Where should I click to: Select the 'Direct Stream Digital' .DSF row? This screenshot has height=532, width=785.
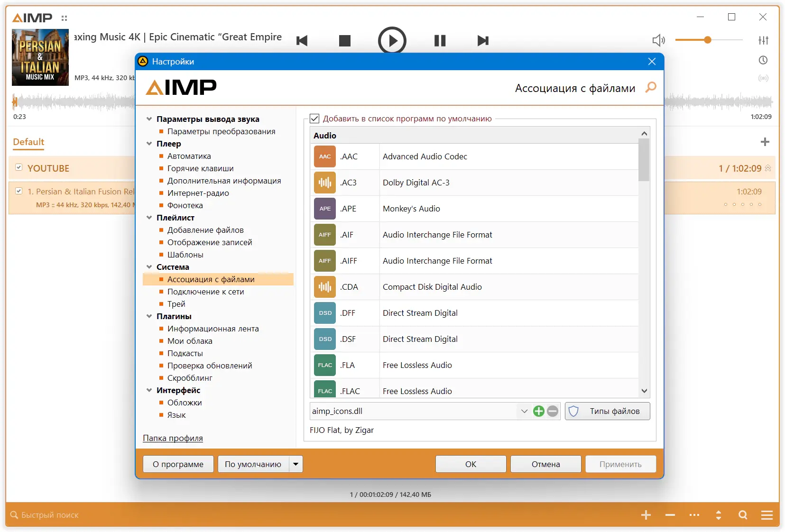pyautogui.click(x=474, y=339)
